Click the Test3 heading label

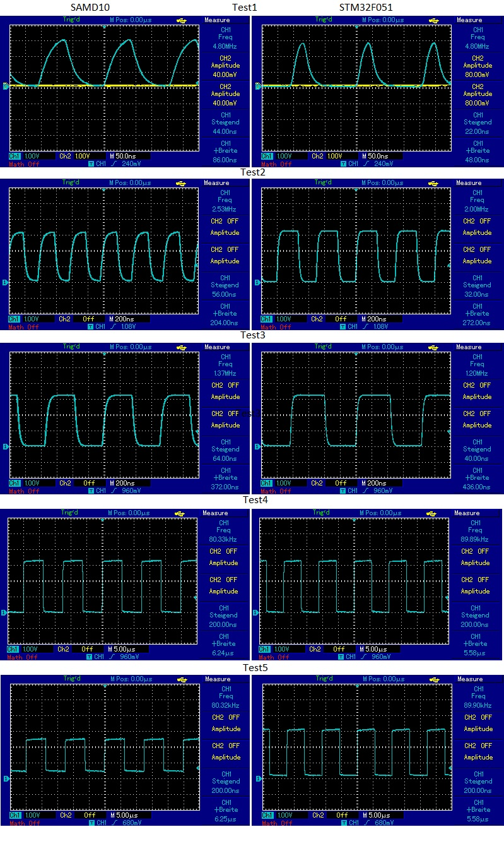coord(254,335)
